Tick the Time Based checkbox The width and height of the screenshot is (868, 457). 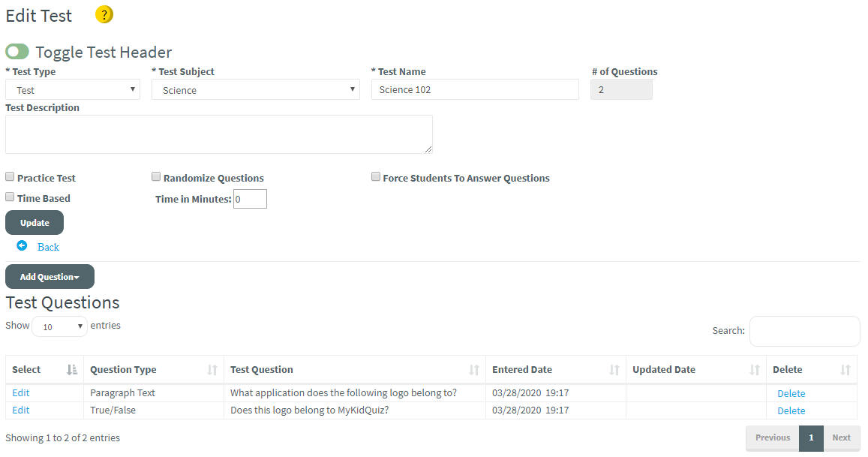coord(10,197)
